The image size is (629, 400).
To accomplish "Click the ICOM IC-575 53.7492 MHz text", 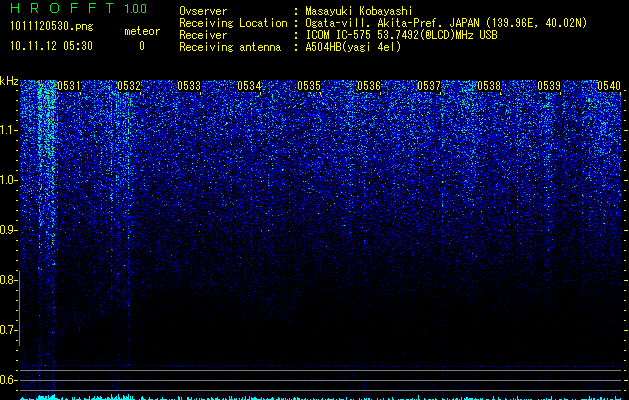I will [x=401, y=35].
